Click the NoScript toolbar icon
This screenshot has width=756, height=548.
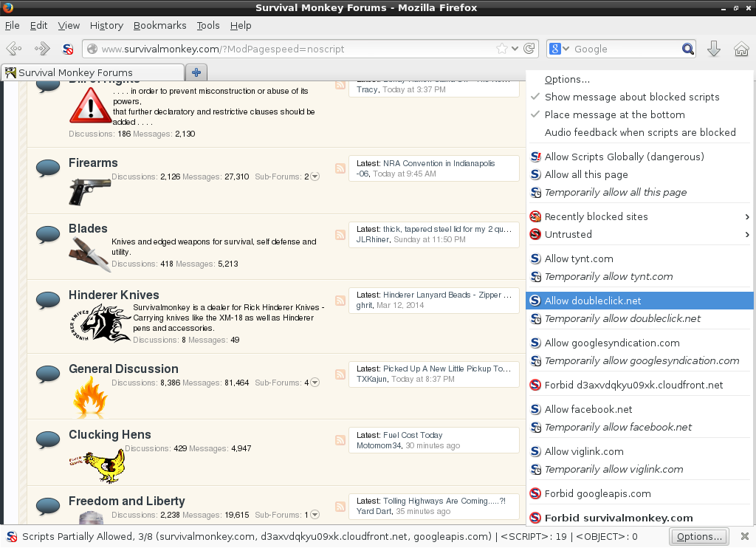click(x=68, y=49)
